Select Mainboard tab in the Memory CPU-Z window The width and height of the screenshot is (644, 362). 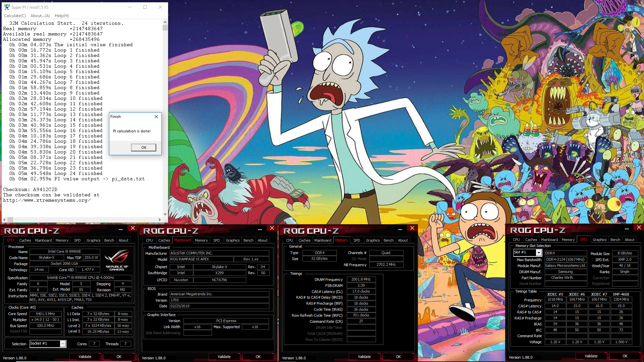click(323, 240)
